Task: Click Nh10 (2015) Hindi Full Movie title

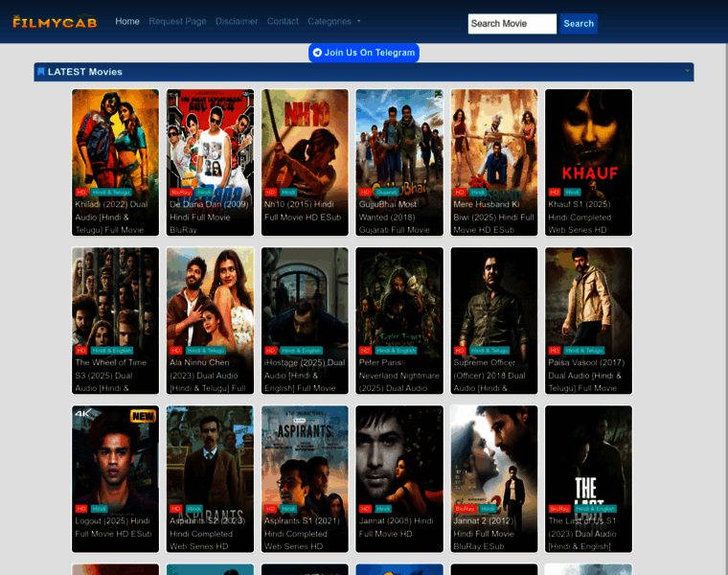Action: pyautogui.click(x=303, y=211)
